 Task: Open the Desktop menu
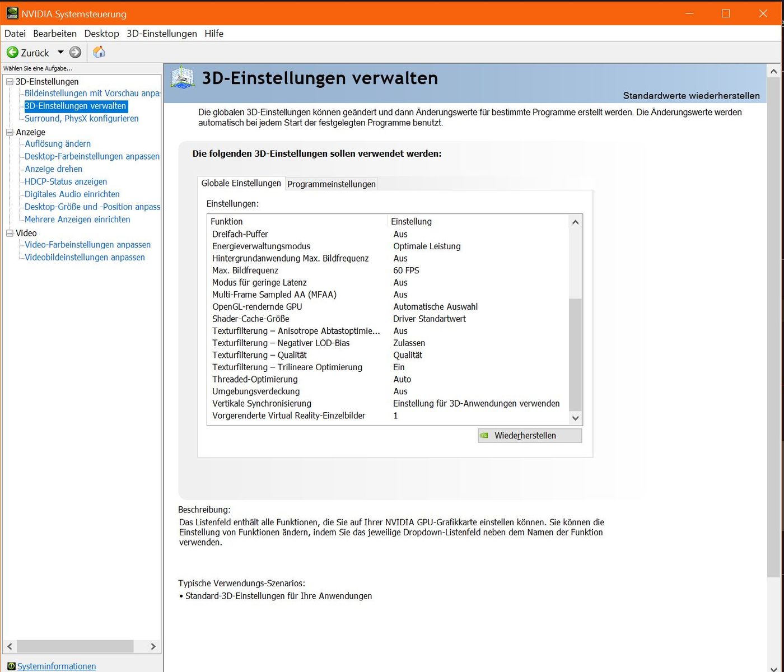pyautogui.click(x=101, y=34)
